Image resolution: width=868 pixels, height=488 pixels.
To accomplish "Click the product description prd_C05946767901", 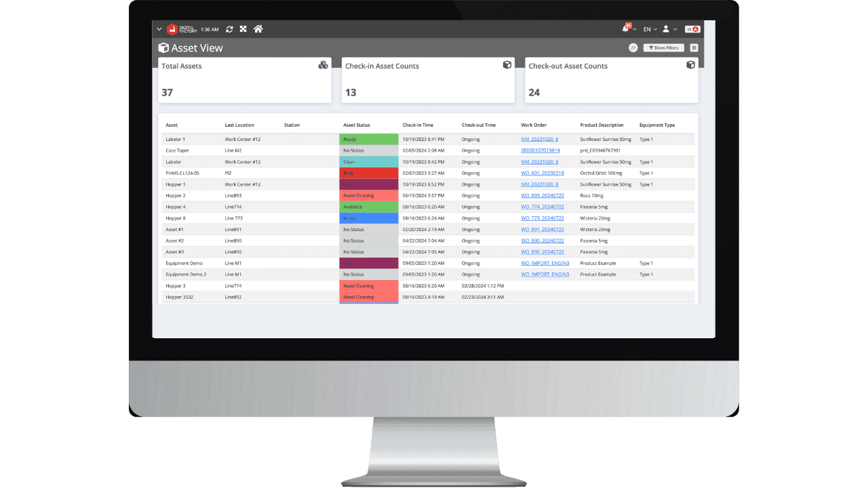I will click(x=601, y=150).
